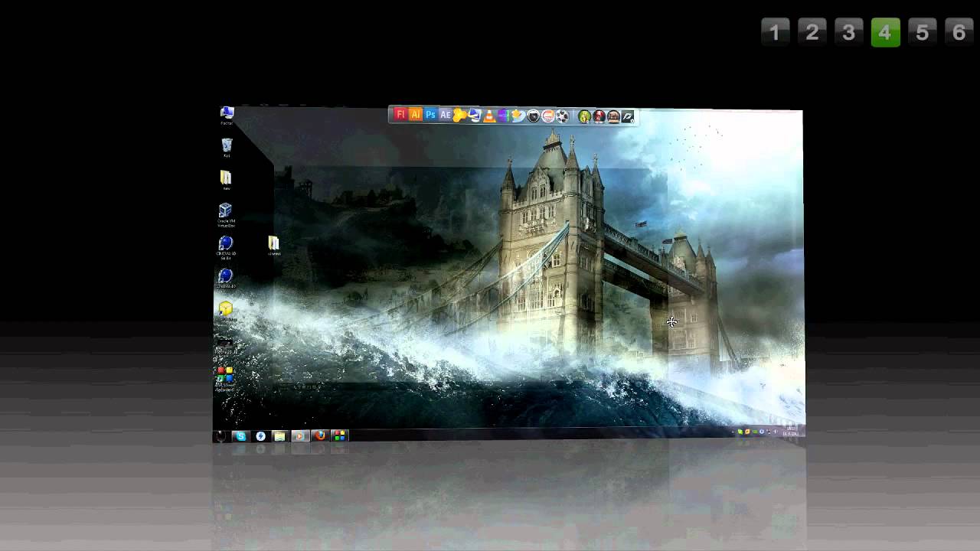Open the blue monitor icon in dock

tap(474, 116)
